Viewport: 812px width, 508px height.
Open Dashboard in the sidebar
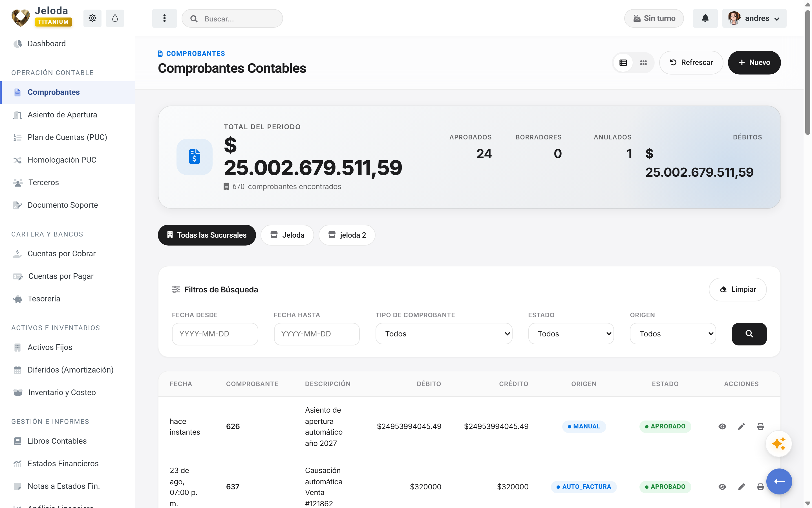[67, 44]
